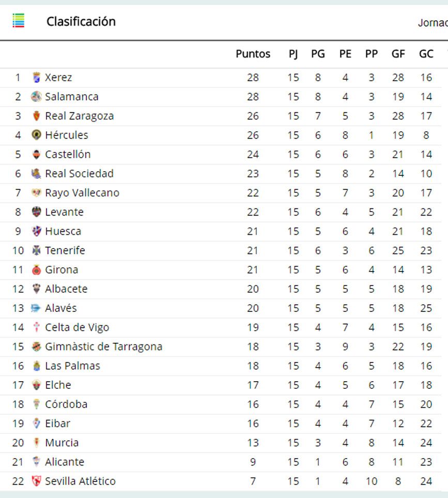Viewport: 448px width, 498px height.
Task: Click the Salamanca team crest
Action: point(36,97)
